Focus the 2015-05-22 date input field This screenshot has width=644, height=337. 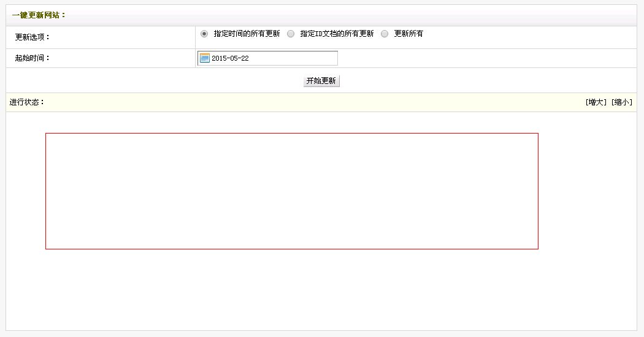click(273, 58)
